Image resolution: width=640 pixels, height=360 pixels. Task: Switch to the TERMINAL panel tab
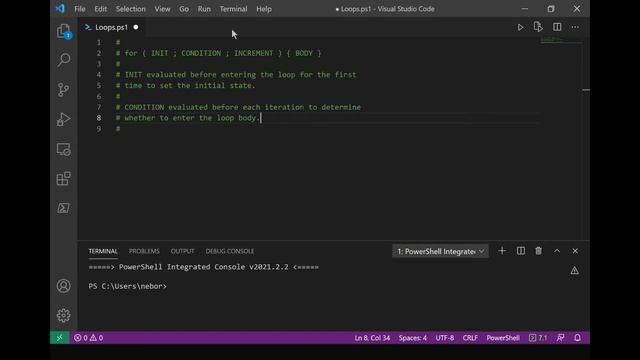tap(103, 251)
